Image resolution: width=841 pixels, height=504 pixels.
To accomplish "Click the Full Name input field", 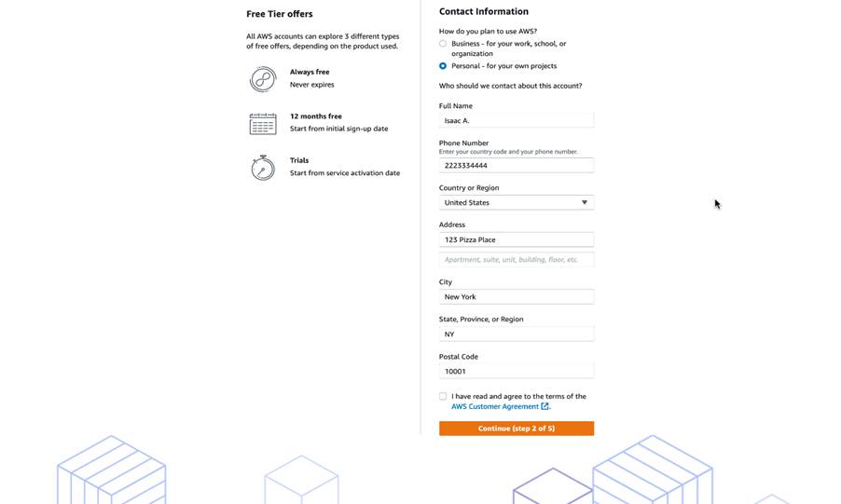I will [x=516, y=120].
